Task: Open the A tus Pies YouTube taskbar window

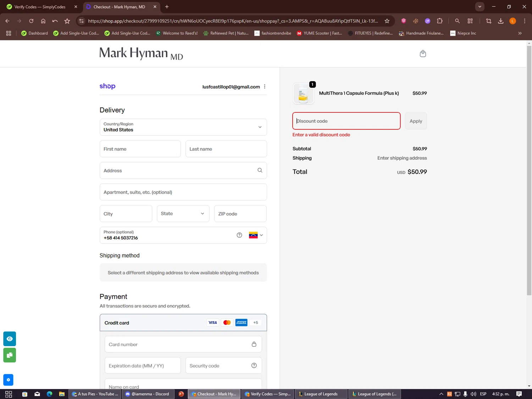Action: pyautogui.click(x=95, y=394)
